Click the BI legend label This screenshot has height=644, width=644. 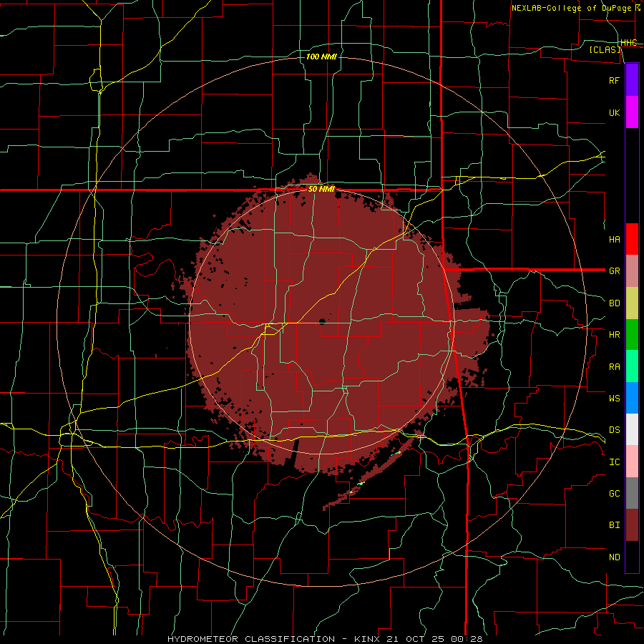coord(614,525)
